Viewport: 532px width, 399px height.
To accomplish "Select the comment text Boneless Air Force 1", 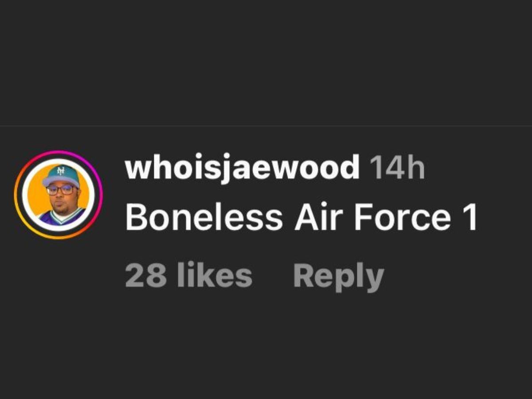I will tap(301, 218).
